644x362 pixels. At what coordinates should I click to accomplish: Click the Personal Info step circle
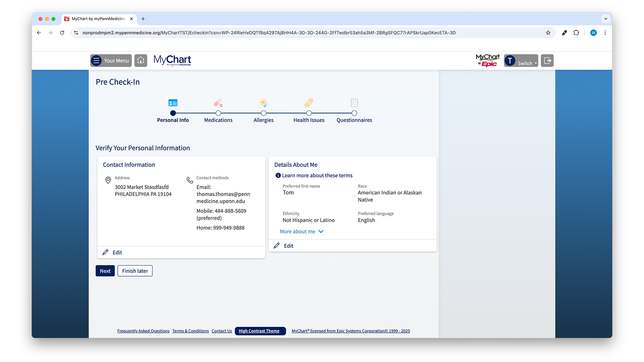click(173, 113)
